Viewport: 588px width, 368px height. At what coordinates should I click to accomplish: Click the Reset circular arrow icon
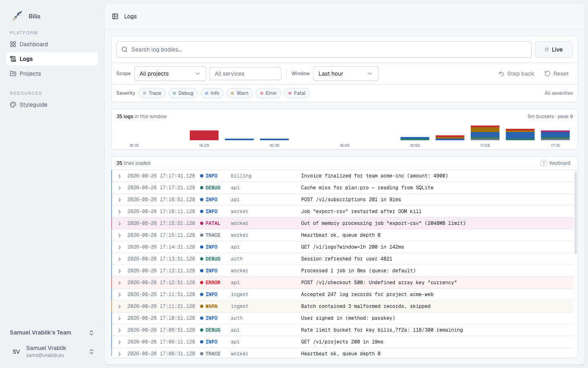pyautogui.click(x=548, y=74)
